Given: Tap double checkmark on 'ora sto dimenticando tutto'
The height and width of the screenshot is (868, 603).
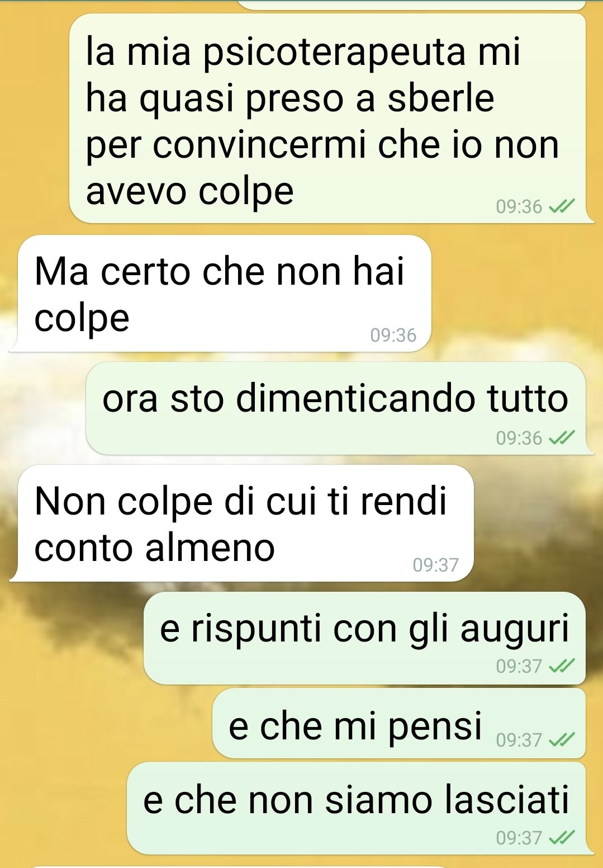Looking at the screenshot, I should (562, 438).
